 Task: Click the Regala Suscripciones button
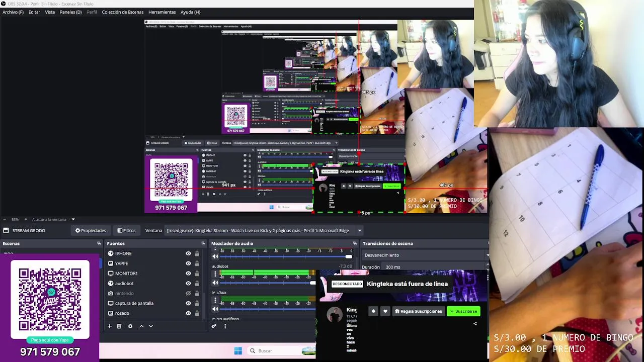pos(419,311)
